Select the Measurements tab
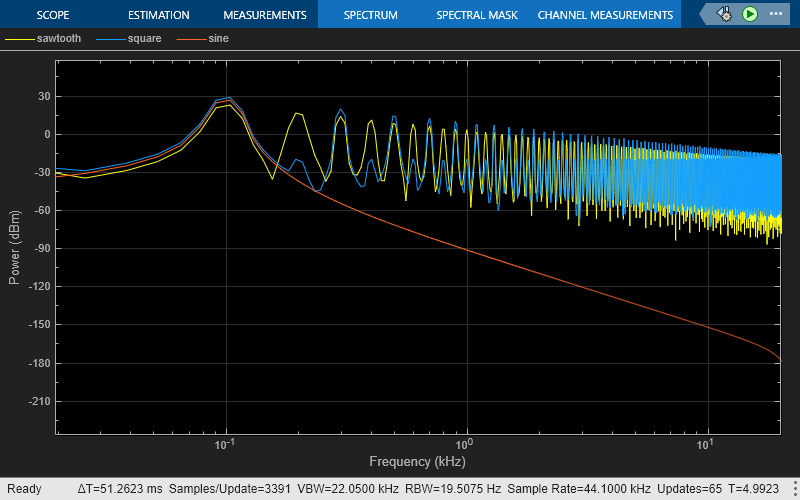Screen dimensions: 800x500 click(x=264, y=15)
